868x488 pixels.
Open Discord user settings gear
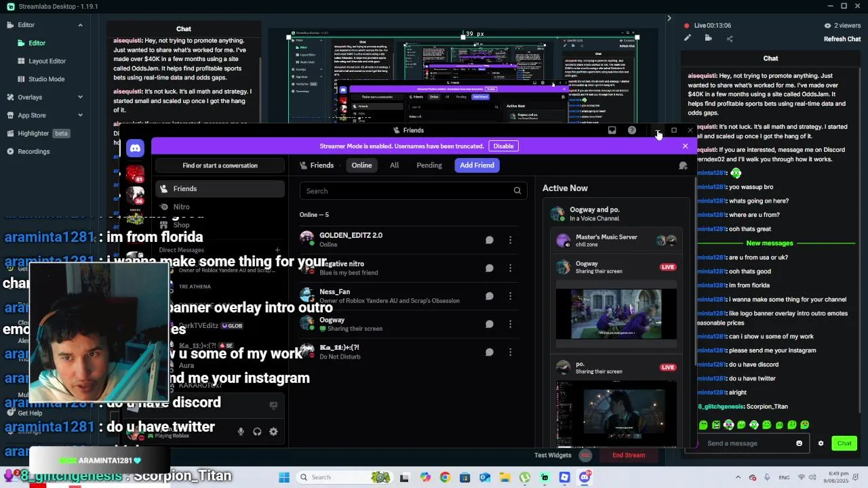tap(273, 432)
